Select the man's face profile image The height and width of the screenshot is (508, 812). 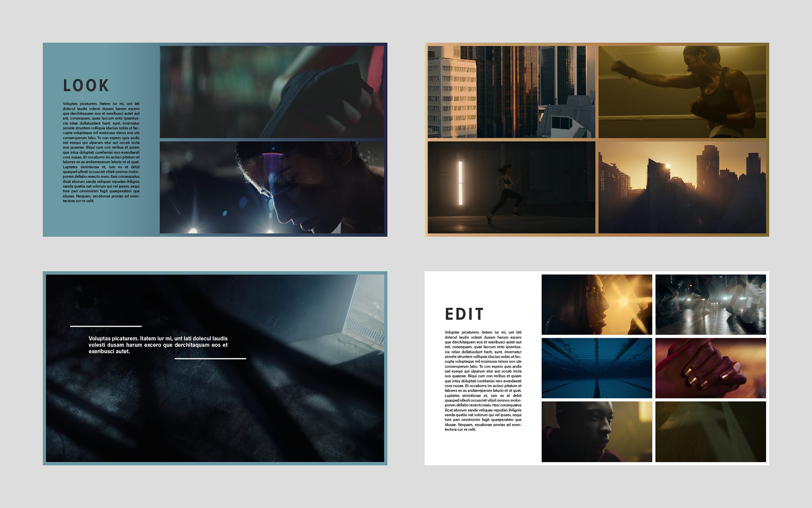coord(596,431)
